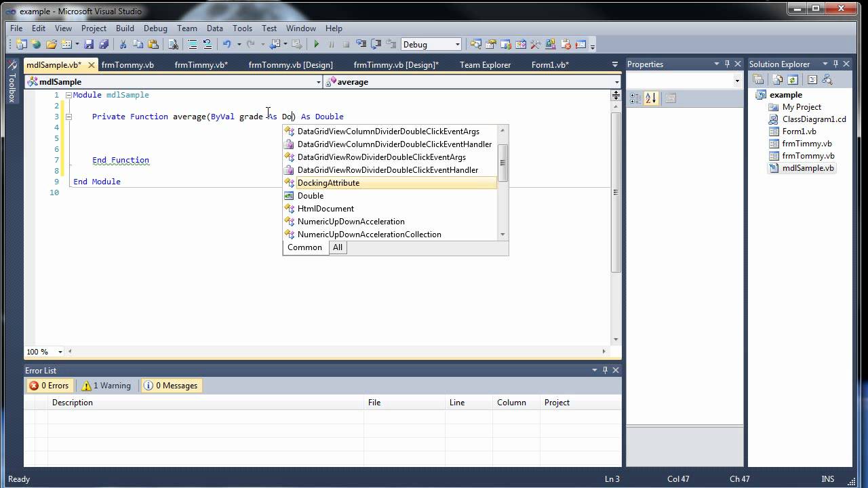The height and width of the screenshot is (488, 868).
Task: Open the Properties object dropdown
Action: click(737, 81)
